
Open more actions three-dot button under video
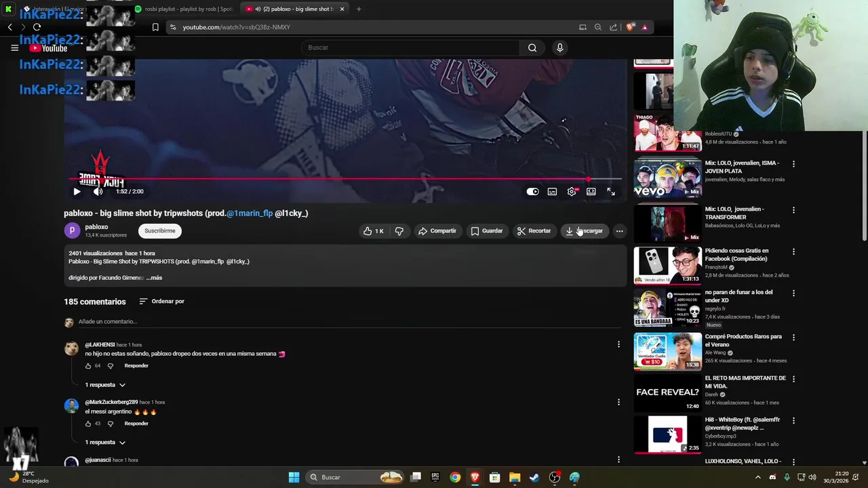[x=619, y=231]
